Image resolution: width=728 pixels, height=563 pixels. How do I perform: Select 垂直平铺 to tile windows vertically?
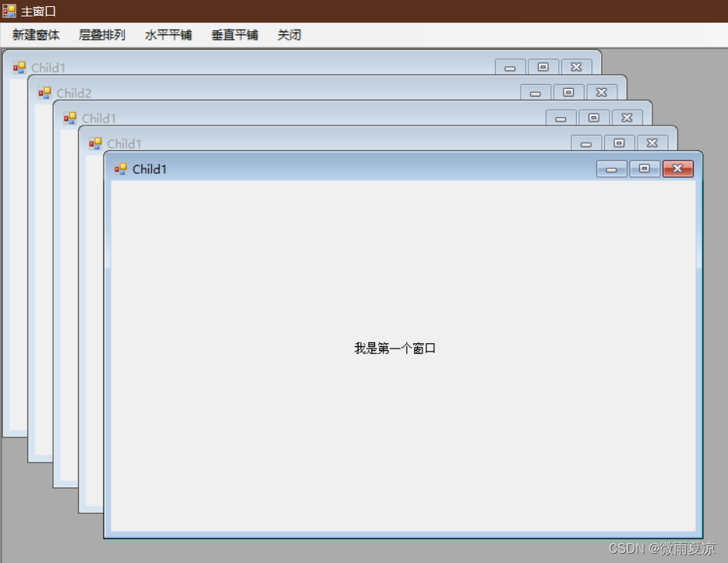(234, 34)
